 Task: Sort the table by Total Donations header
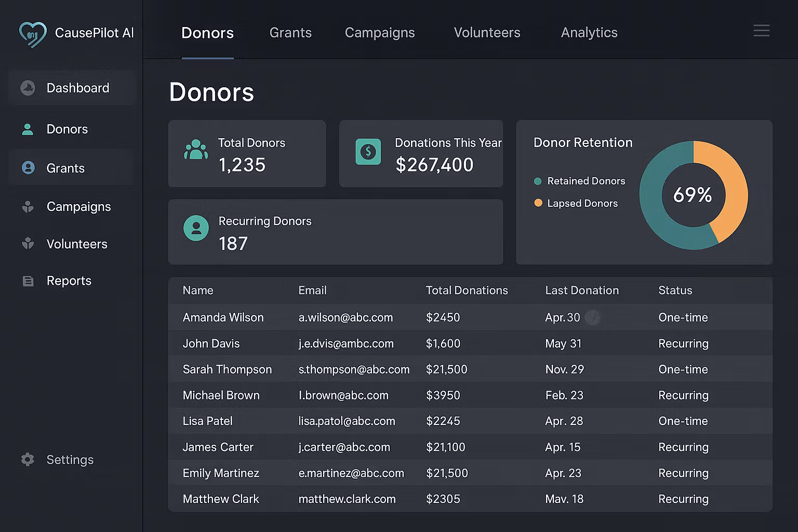click(467, 290)
